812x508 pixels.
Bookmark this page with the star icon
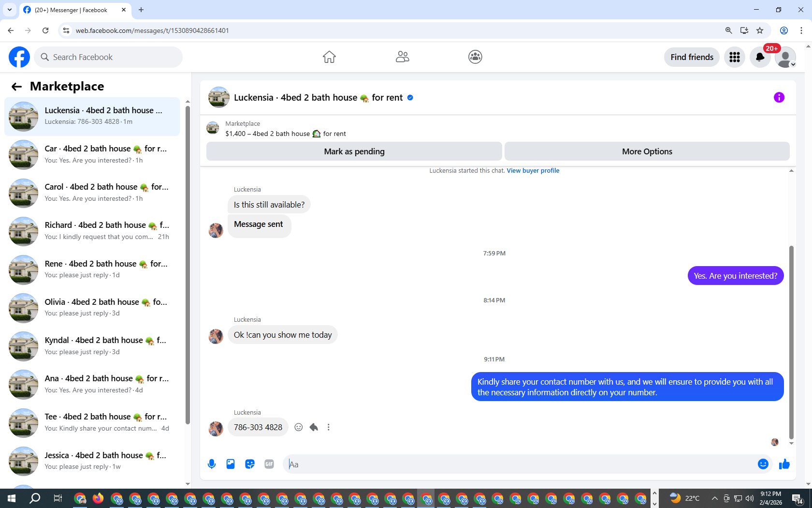(760, 30)
